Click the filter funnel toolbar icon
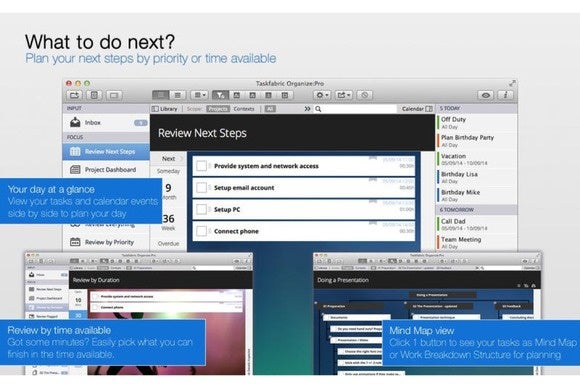Screen dimensions: 580x388 click(x=220, y=95)
